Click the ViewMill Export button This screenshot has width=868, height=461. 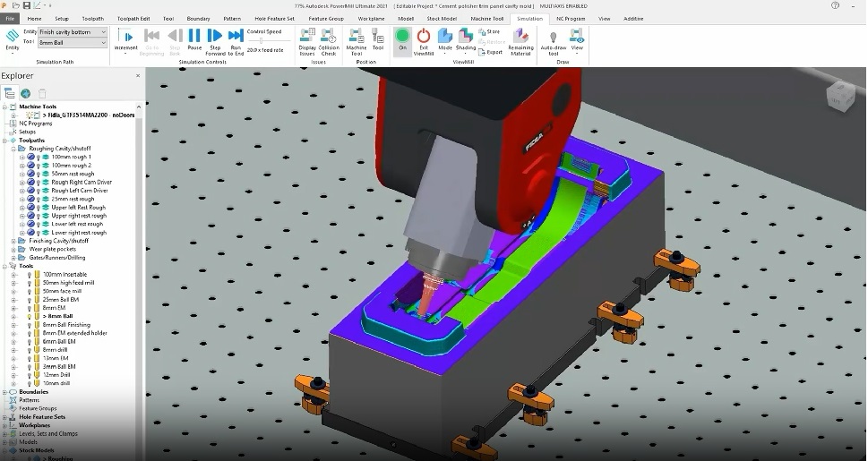tap(492, 52)
